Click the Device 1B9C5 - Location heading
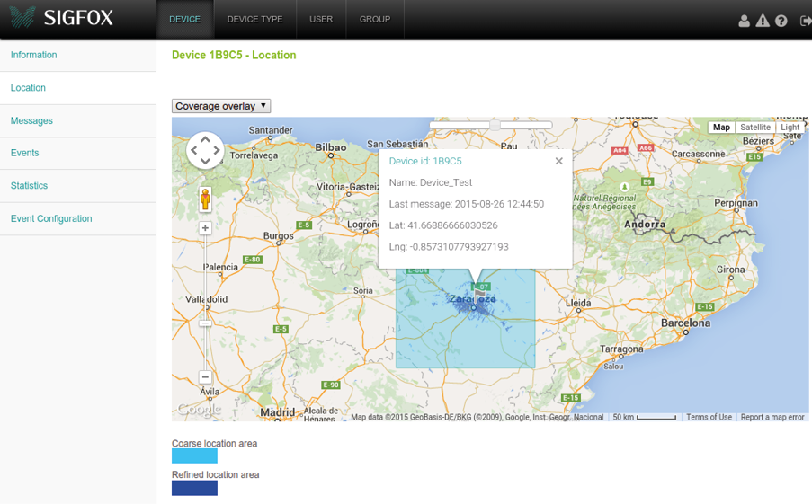Image resolution: width=812 pixels, height=504 pixels. click(234, 55)
